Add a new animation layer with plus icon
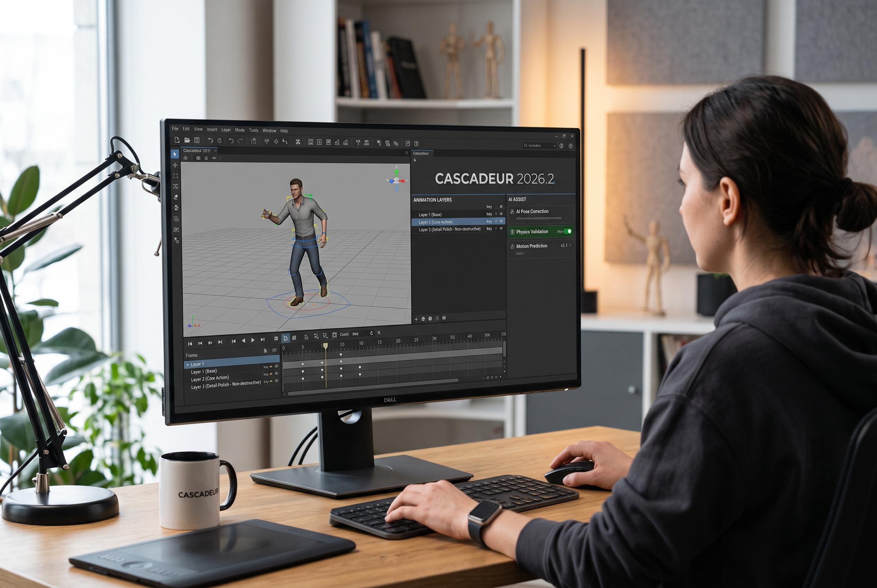Screen dimensions: 877x588 point(416,319)
